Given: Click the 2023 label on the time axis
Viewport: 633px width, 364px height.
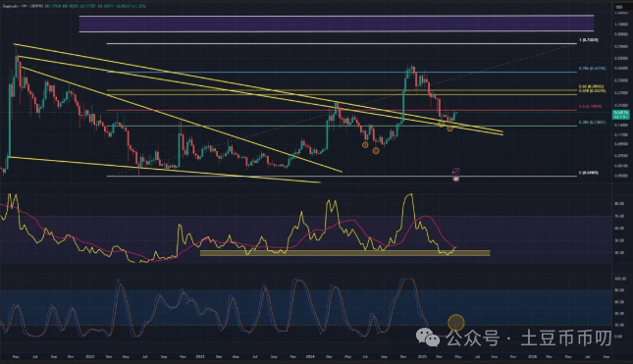Looking at the screenshot, I should [200, 357].
